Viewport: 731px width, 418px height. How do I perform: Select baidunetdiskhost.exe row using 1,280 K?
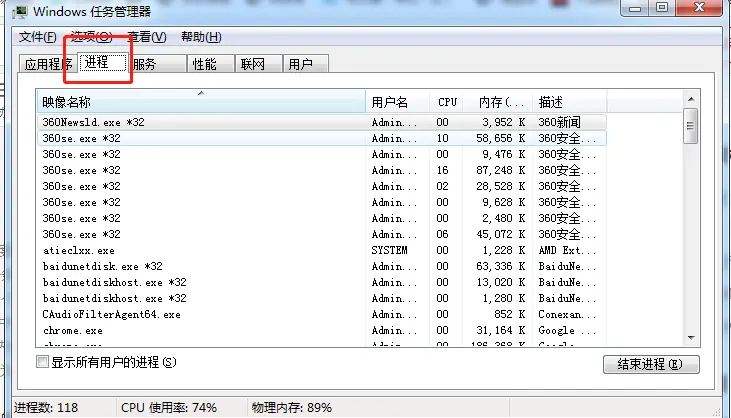point(322,298)
